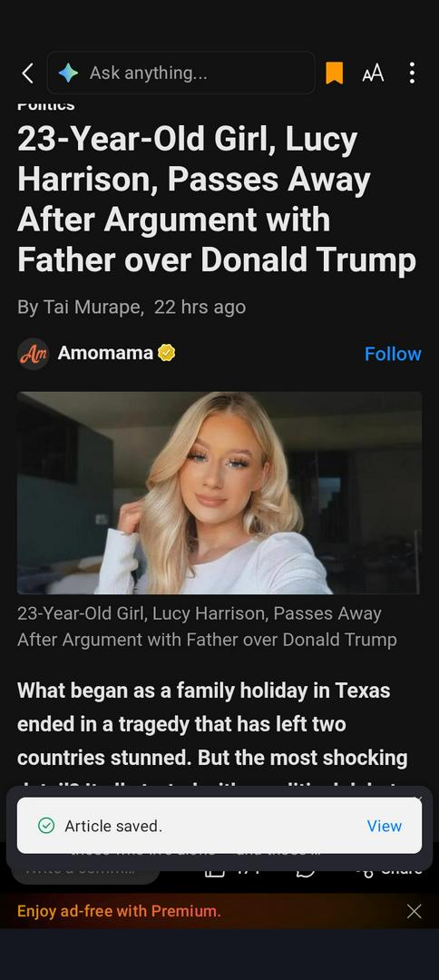Tap the Amomama publisher logo
The image size is (439, 980).
[x=33, y=354]
